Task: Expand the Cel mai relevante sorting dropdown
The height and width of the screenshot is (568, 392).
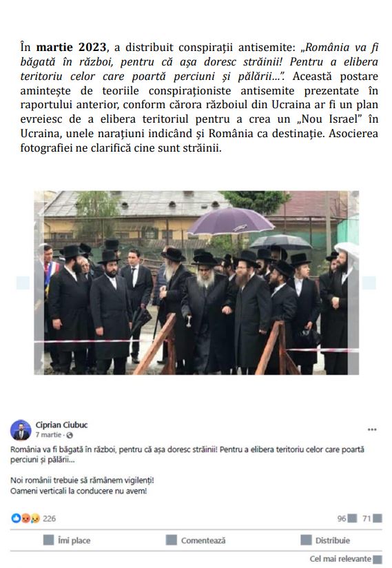Action: (346, 559)
